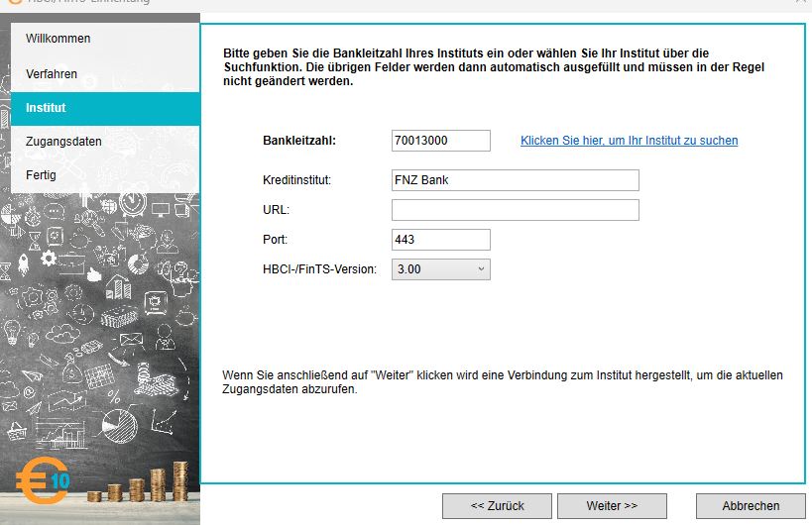Cancel setup with the Abbrechen button

(751, 506)
